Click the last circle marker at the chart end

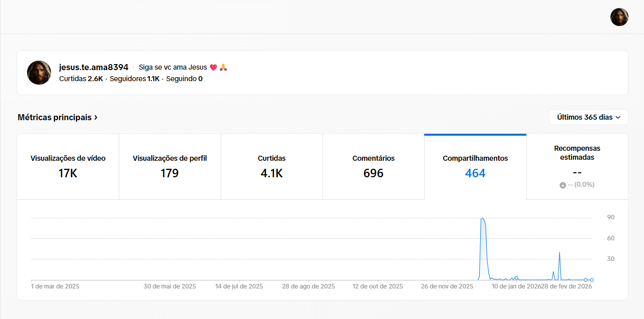click(591, 280)
